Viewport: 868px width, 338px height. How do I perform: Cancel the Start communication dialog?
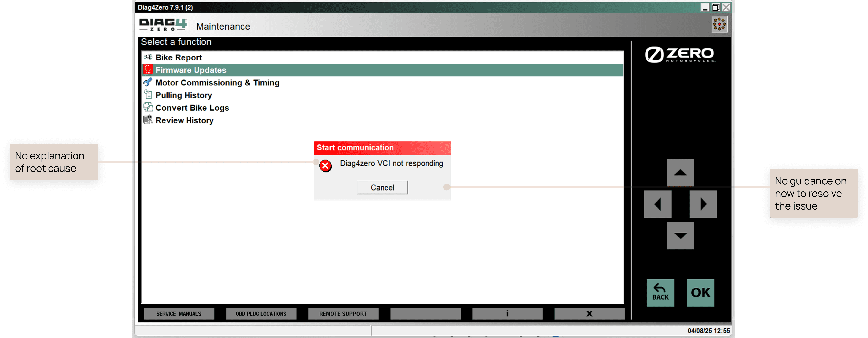click(382, 187)
